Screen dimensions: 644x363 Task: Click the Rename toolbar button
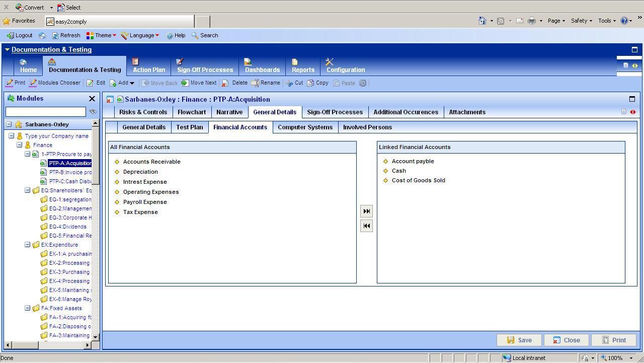pos(266,83)
